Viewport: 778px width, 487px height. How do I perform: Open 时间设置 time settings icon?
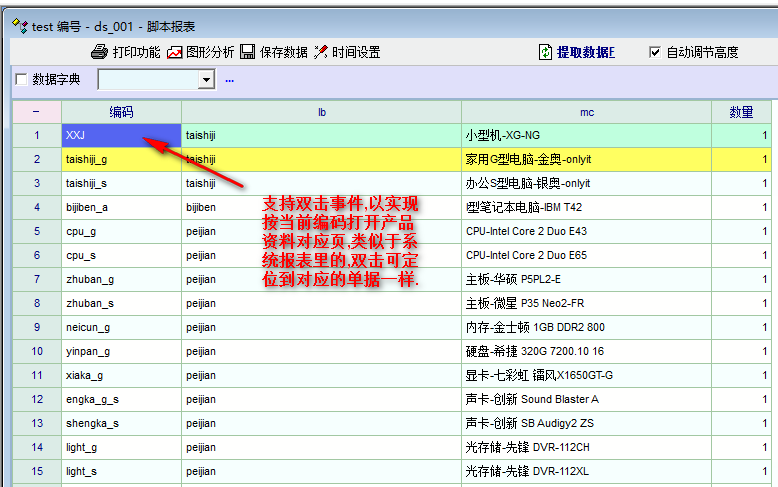pyautogui.click(x=321, y=52)
